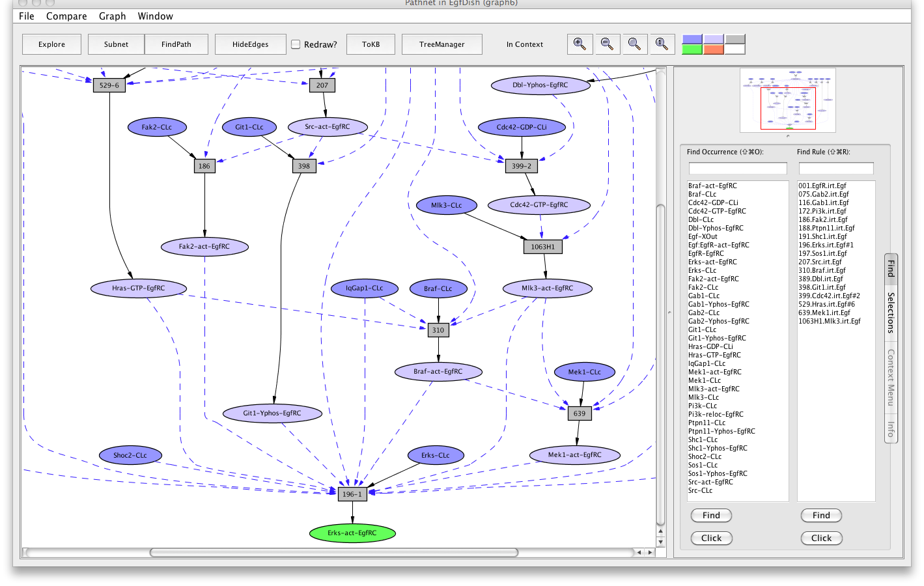Click the graph's horizontal scrollbar thumb

[334, 552]
